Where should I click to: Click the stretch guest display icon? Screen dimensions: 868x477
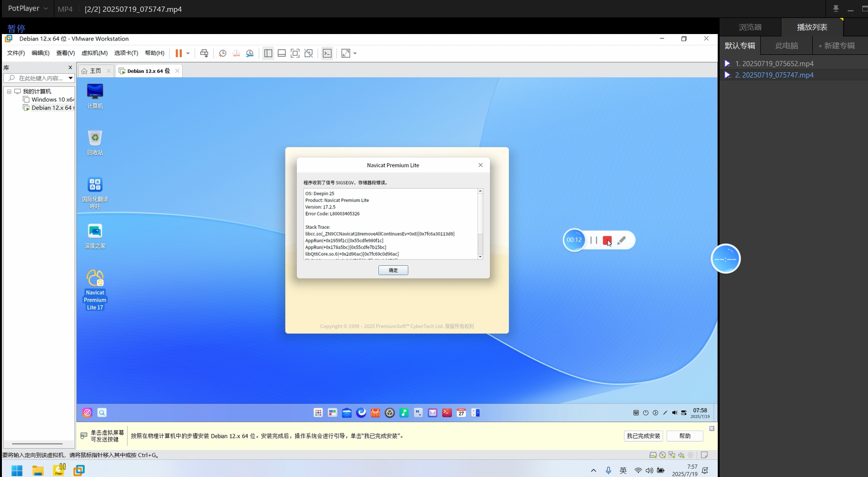tap(346, 53)
